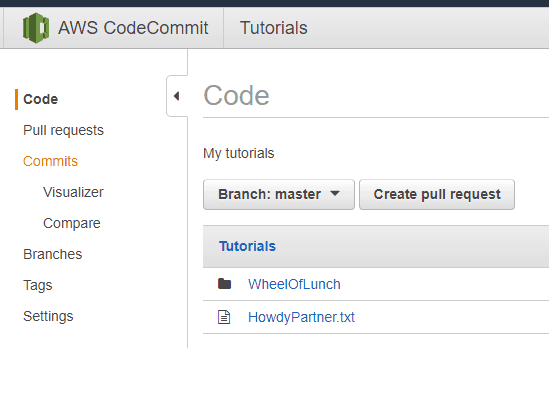The width and height of the screenshot is (549, 407).
Task: Open Settings in the sidebar
Action: (48, 316)
